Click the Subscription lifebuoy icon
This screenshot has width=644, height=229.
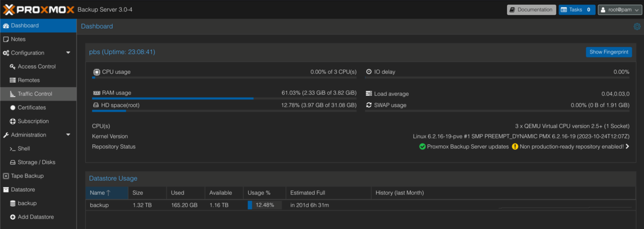click(x=12, y=121)
